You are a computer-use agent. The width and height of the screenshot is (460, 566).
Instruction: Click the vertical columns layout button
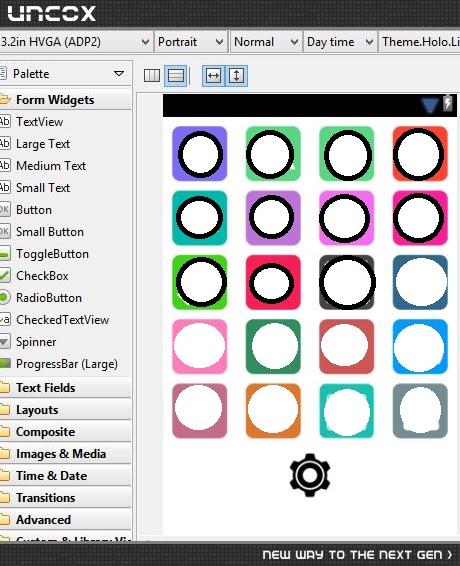152,76
